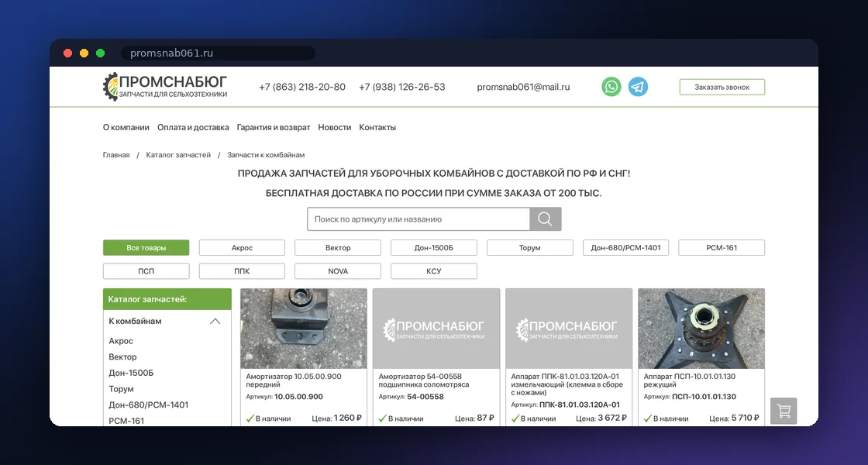The width and height of the screenshot is (868, 465).
Task: Open РСМ-161 in the sidebar catalog
Action: click(x=126, y=422)
